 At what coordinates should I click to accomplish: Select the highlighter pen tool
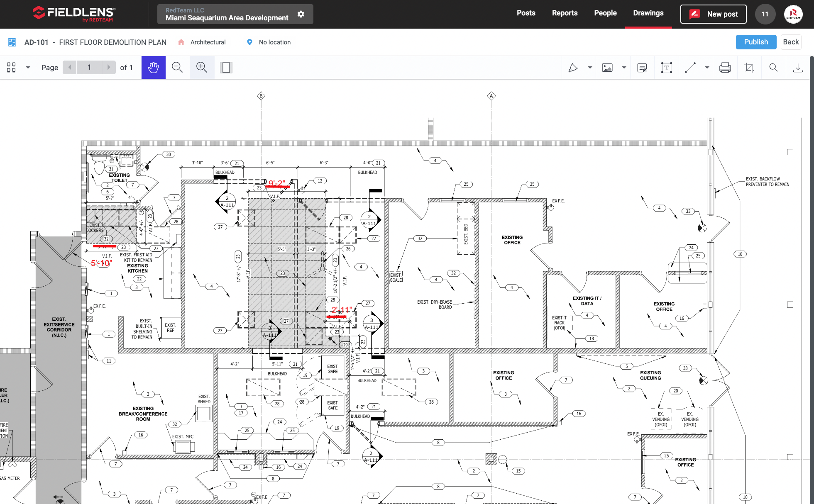[x=573, y=68]
